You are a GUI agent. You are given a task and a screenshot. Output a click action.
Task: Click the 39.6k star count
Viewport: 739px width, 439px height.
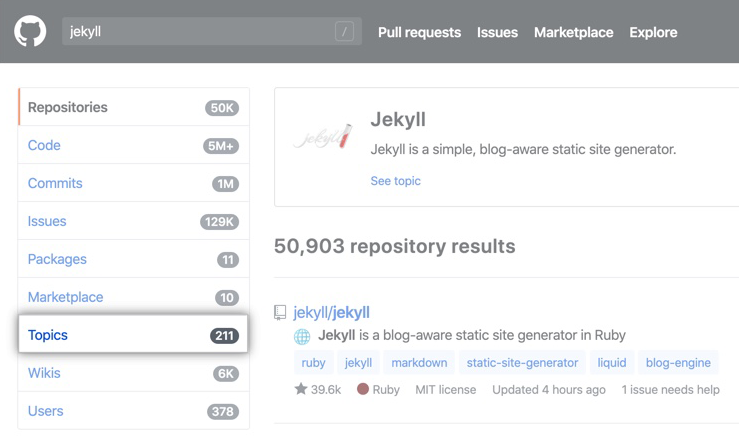click(x=326, y=389)
